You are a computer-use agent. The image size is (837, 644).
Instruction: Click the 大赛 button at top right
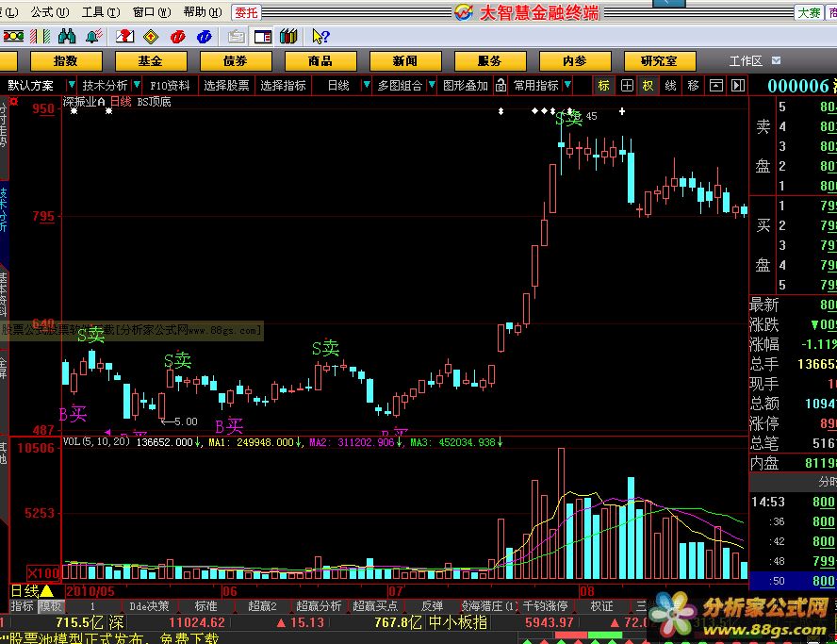[810, 12]
